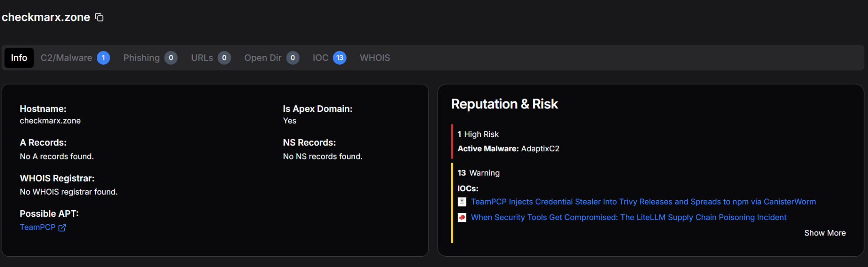Click the 'Hostname:' label
868x267 pixels.
pos(43,109)
